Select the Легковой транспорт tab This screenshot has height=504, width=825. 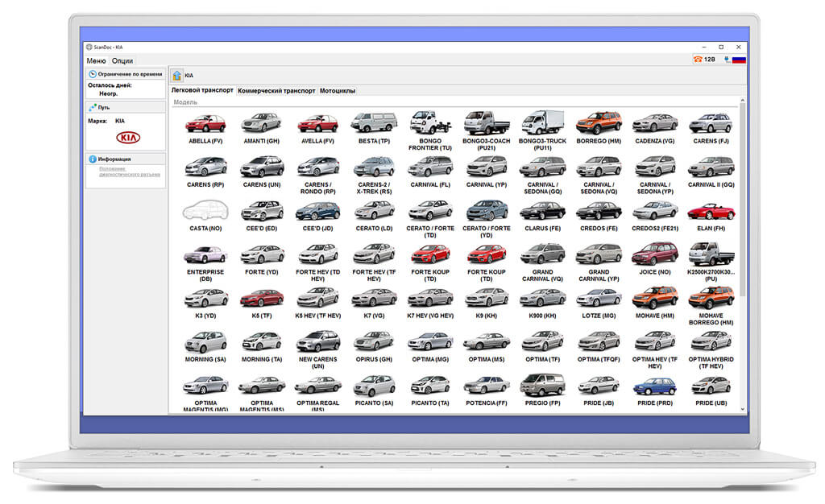202,90
